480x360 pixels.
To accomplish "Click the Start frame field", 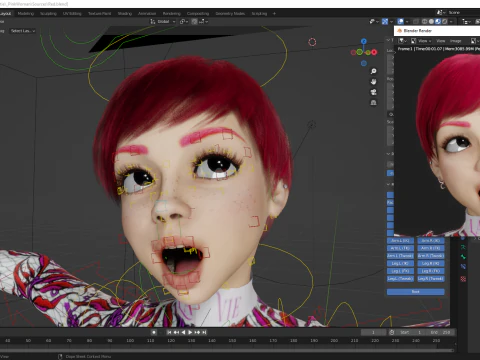I will 411,332.
